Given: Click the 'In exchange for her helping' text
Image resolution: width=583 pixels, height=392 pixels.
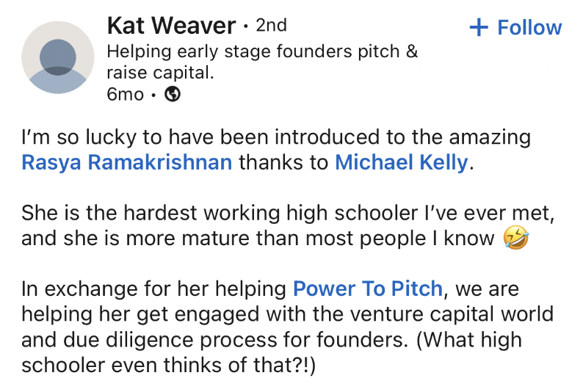Looking at the screenshot, I should click(x=154, y=288).
